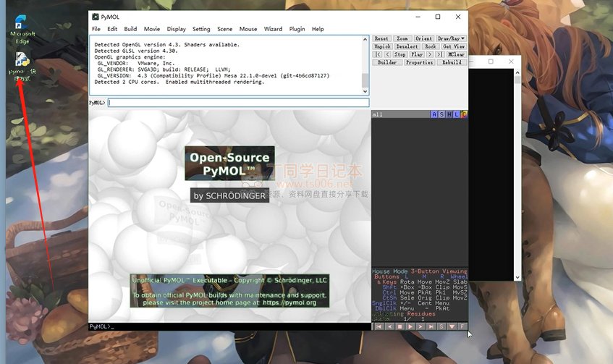Viewport: 613px width, 364px height.
Task: Open the Wizard menu
Action: [x=273, y=29]
